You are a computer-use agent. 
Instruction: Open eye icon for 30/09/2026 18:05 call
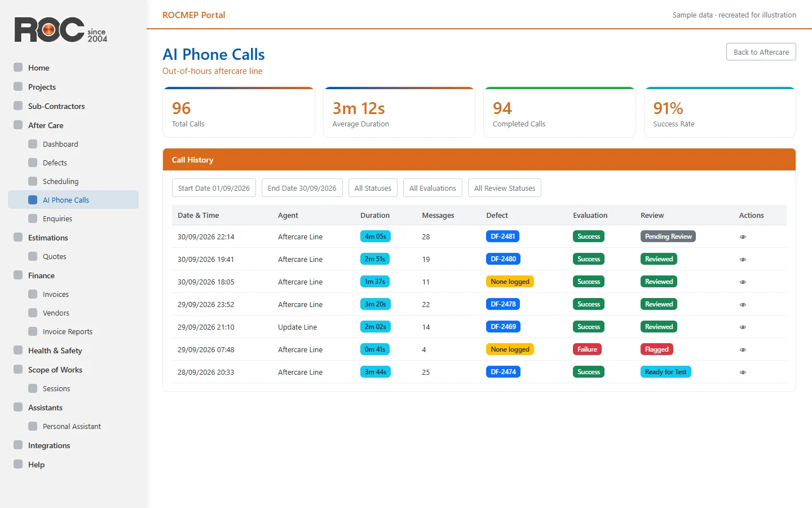pyautogui.click(x=743, y=282)
